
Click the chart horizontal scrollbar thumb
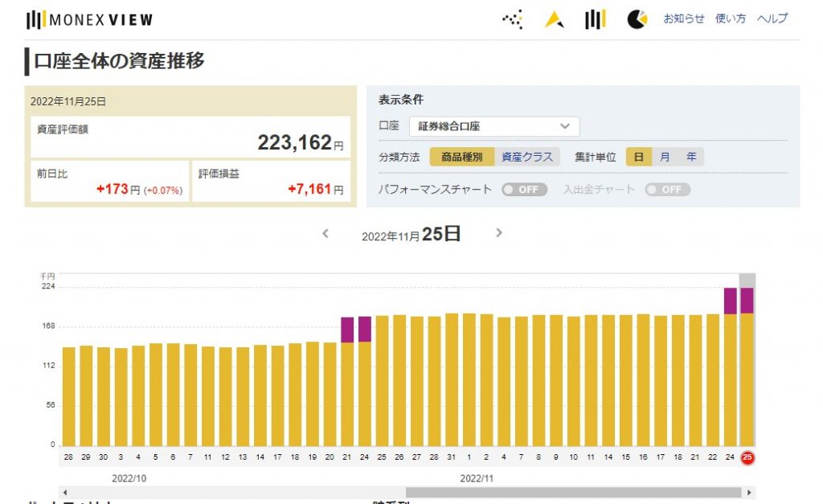[x=573, y=492]
